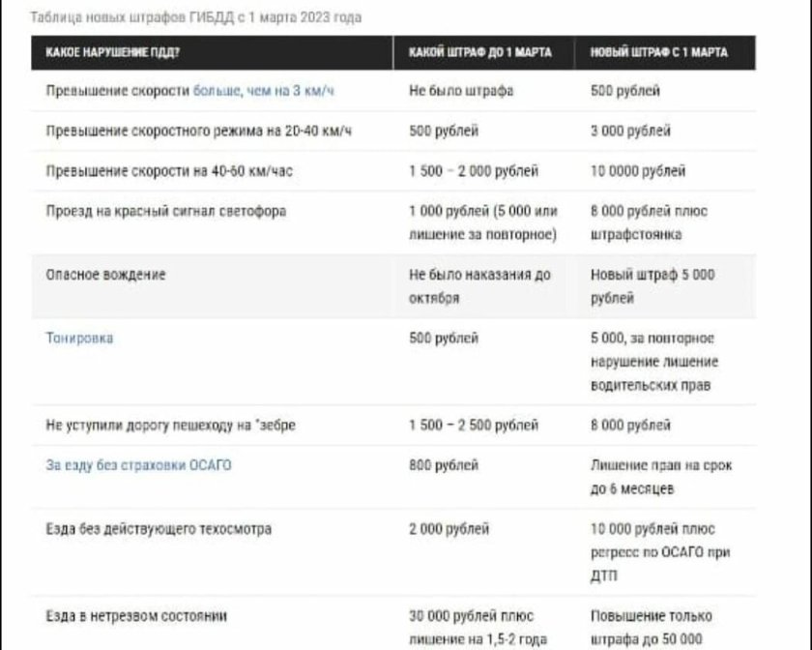812x650 pixels.
Task: Click the "Езда в нетрезвом состоянии" cell
Action: click(x=136, y=615)
